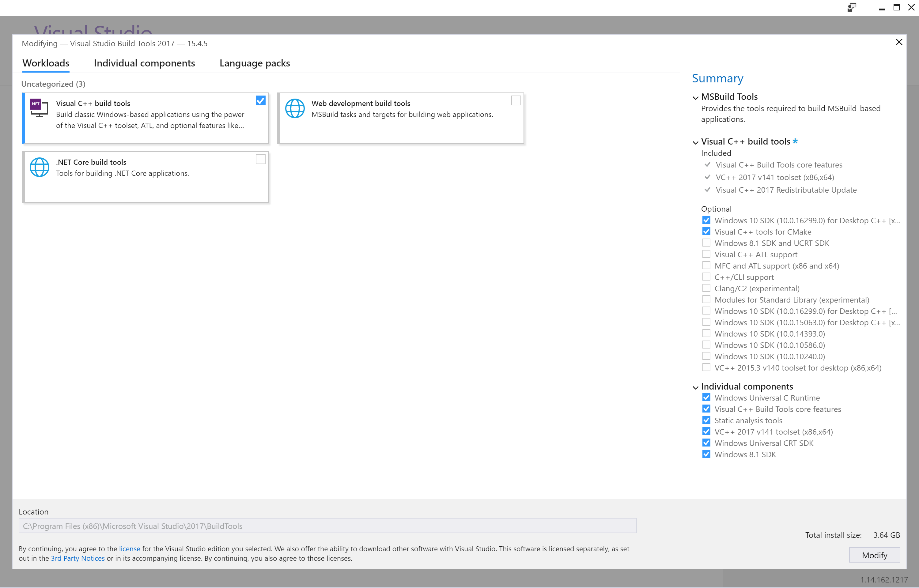Open the license link

coord(130,549)
